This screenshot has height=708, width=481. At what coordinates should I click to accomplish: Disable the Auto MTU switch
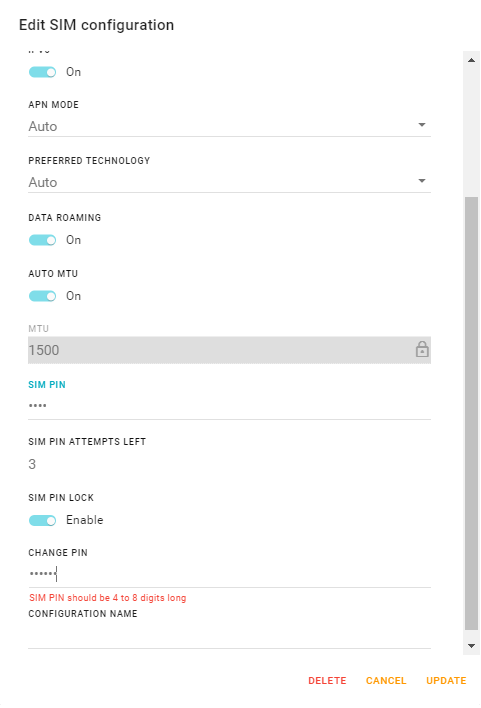42,296
